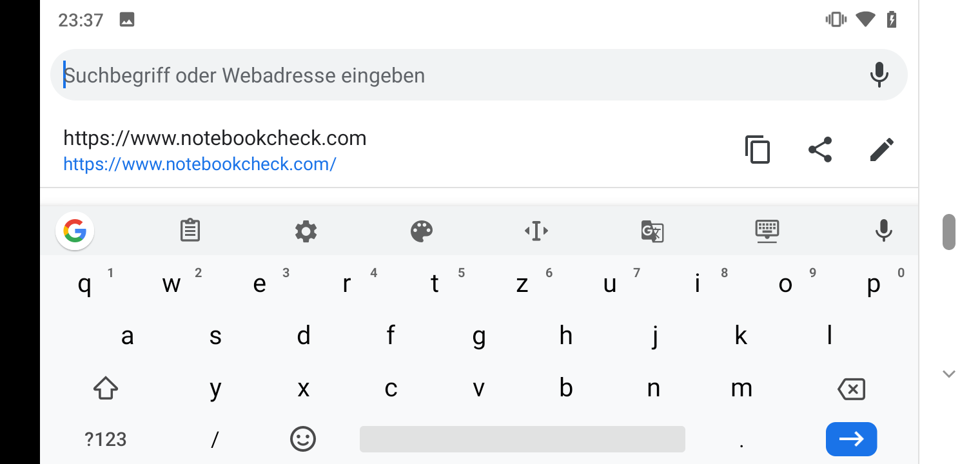Open keyboard theme palette
The image size is (980, 464).
click(421, 231)
